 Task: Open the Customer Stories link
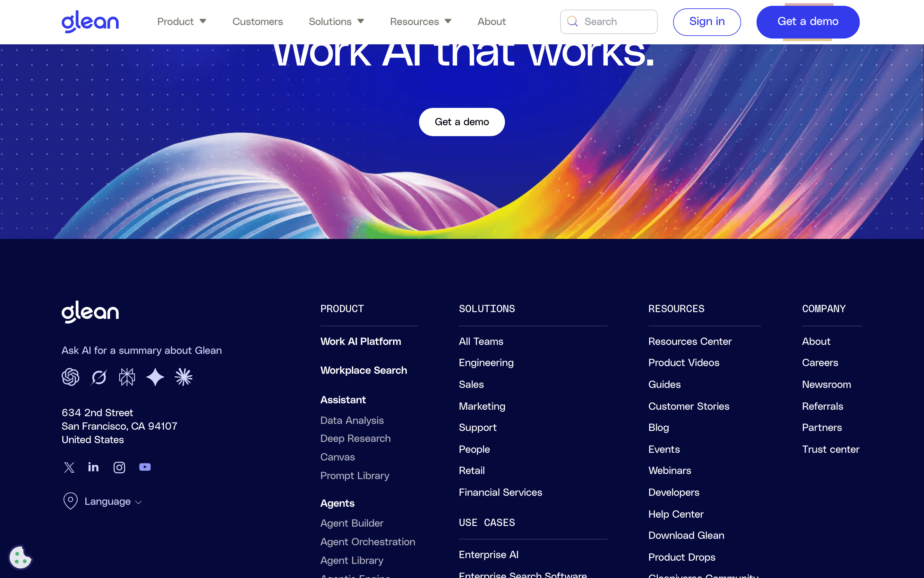coord(689,406)
